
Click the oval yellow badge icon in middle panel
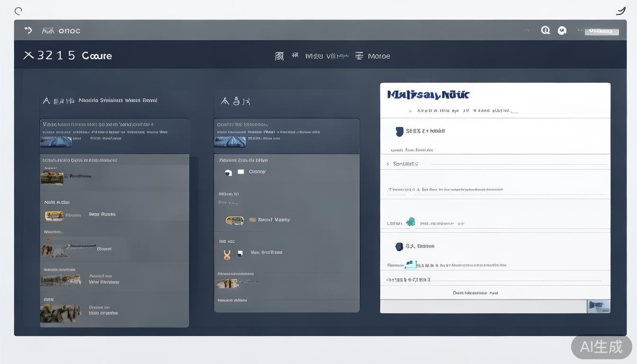(x=235, y=220)
